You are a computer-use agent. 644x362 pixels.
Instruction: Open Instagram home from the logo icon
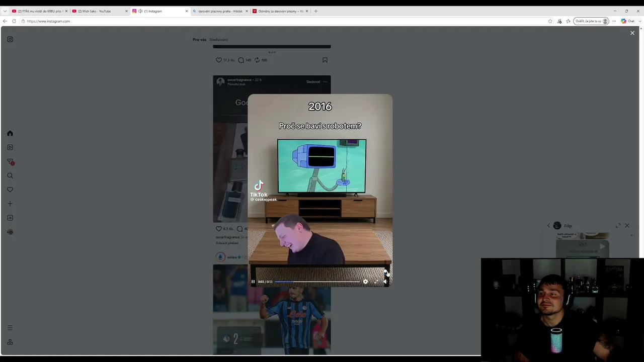point(10,39)
